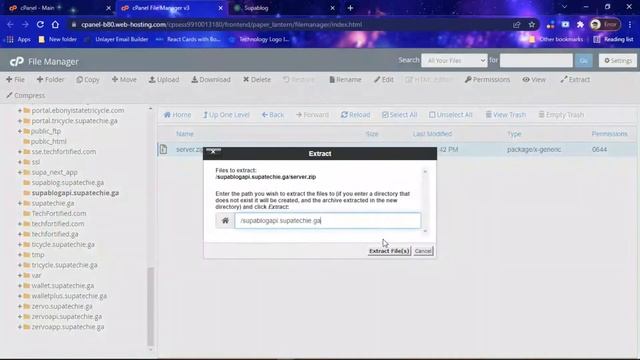Click the home icon beside path field
Screen dimensions: 640x360
(x=225, y=220)
